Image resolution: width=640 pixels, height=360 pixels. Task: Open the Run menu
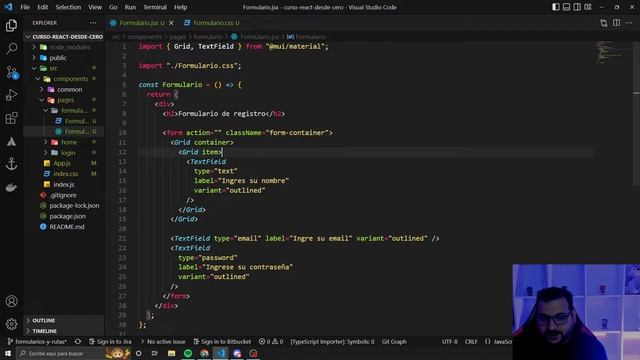pos(130,7)
